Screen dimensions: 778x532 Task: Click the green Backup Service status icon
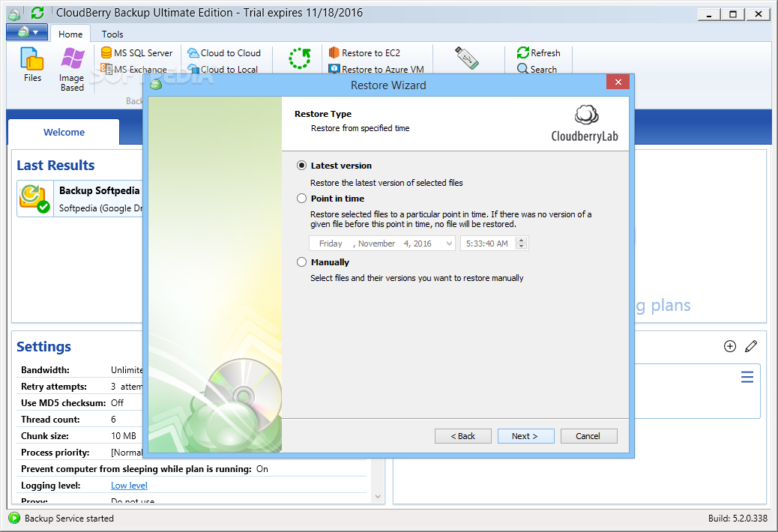[x=14, y=518]
